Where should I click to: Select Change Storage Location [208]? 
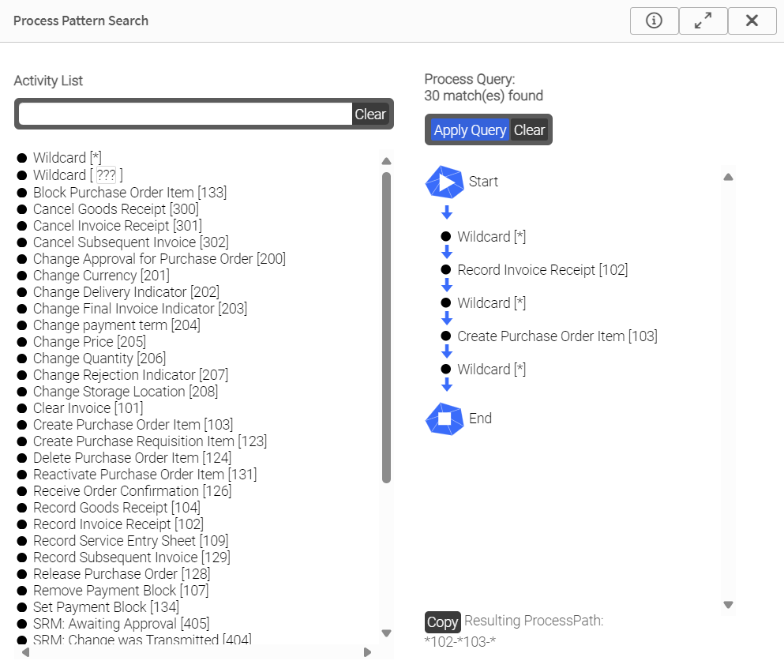126,392
